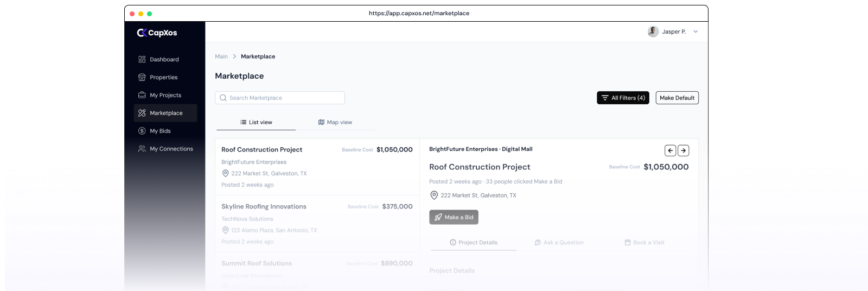Screen dimensions: 868x291
Task: Open the Ask a Question tab
Action: click(559, 243)
